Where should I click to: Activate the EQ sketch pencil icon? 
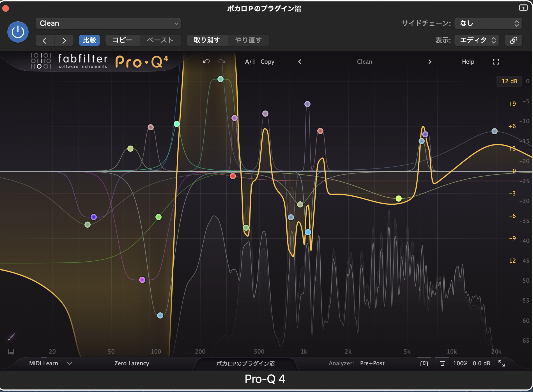click(11, 337)
